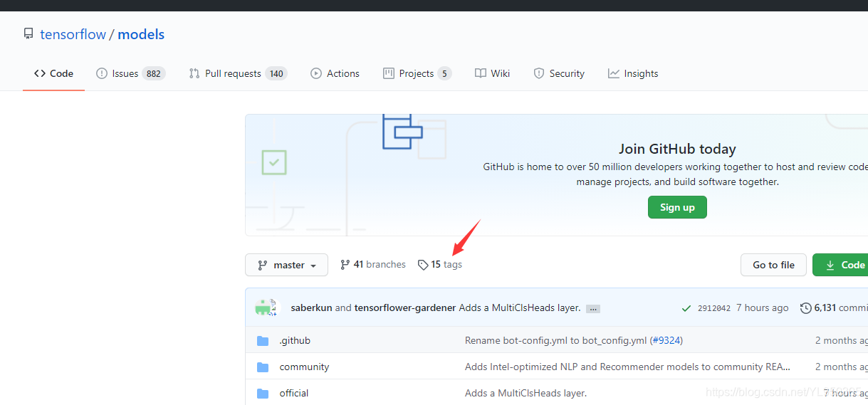Click the green Sign up button
Image resolution: width=868 pixels, height=405 pixels.
[x=677, y=207]
